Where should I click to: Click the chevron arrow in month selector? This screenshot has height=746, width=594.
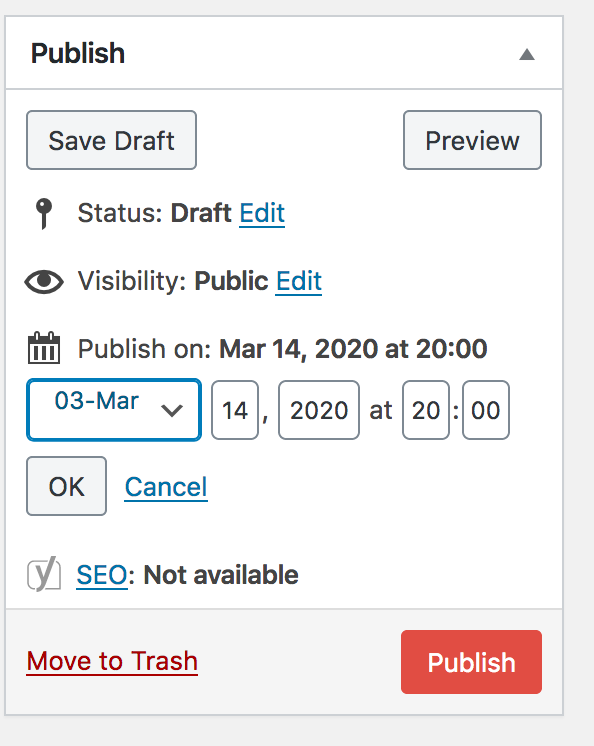point(172,410)
